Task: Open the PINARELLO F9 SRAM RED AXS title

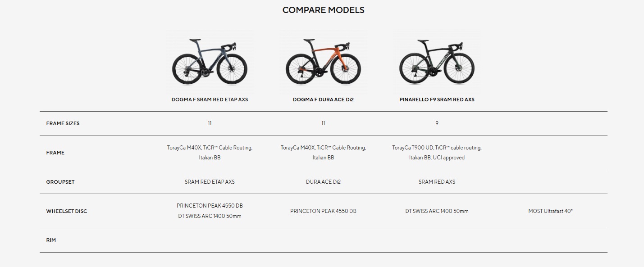Action: click(x=437, y=100)
